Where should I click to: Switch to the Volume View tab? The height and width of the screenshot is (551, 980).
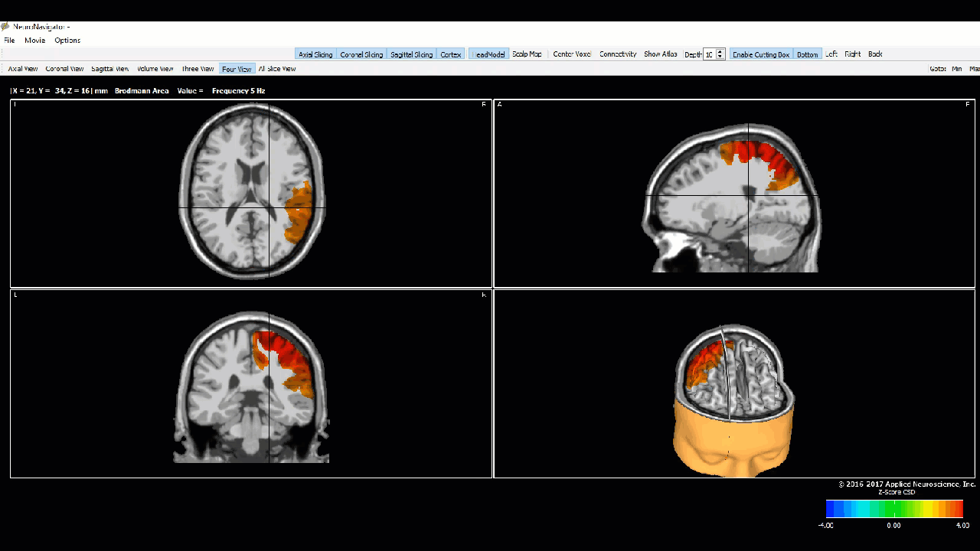tap(155, 69)
